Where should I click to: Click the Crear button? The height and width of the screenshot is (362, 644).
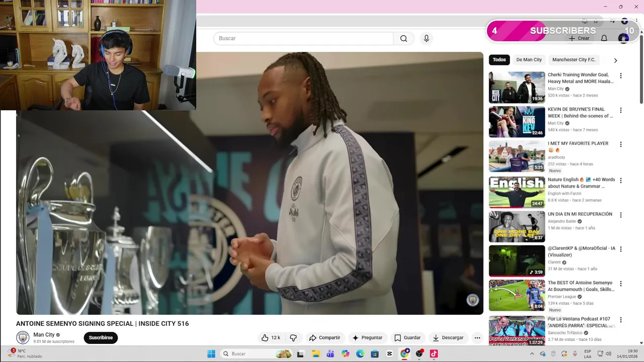pos(579,38)
